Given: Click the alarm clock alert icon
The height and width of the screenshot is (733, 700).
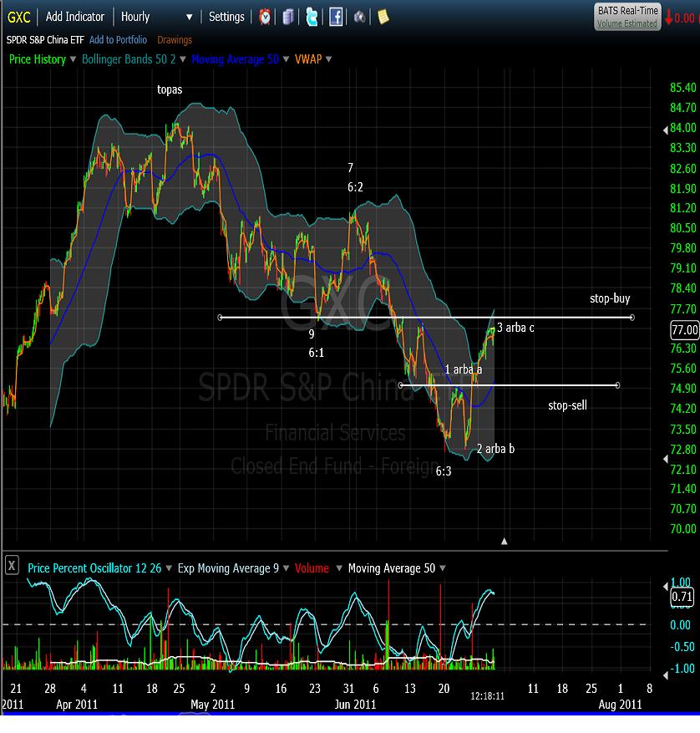Looking at the screenshot, I should [x=265, y=18].
